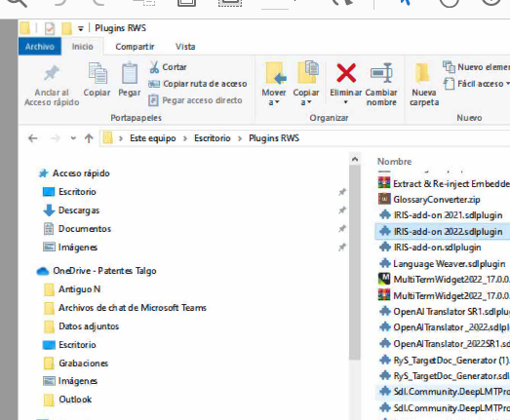Select RyS_TargetDoc_Generator (1) file
Viewport: 510px width, 420px height.
click(444, 361)
